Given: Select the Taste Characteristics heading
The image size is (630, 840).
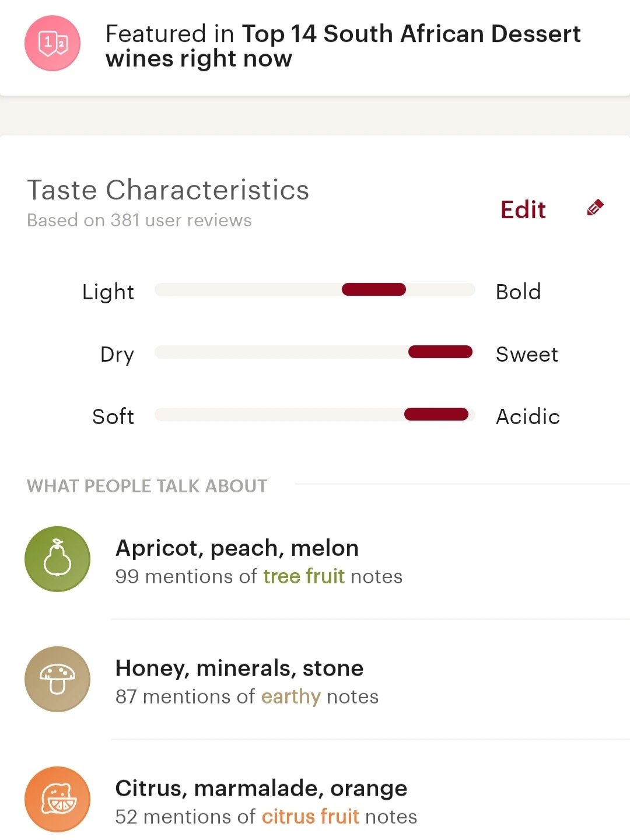Looking at the screenshot, I should (168, 190).
